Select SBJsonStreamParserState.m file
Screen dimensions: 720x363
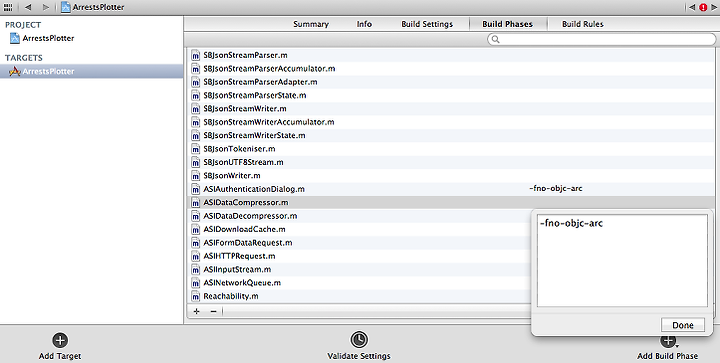(x=255, y=95)
